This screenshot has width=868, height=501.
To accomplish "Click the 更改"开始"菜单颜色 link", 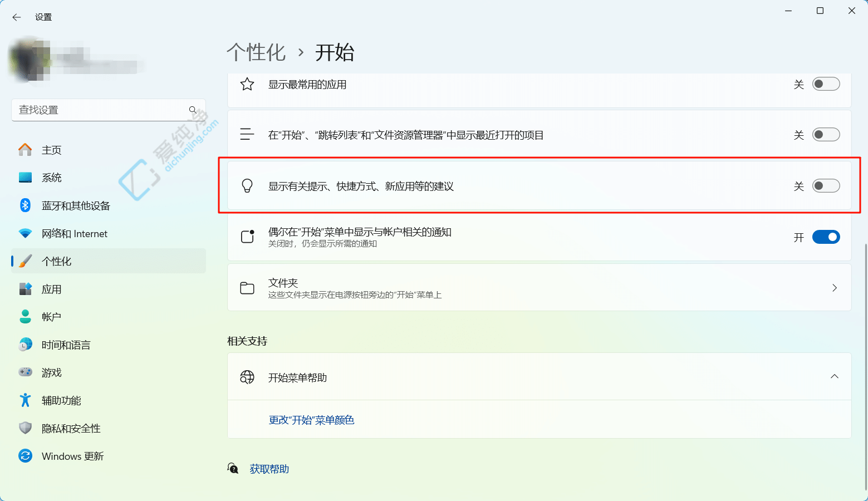I will tap(311, 420).
